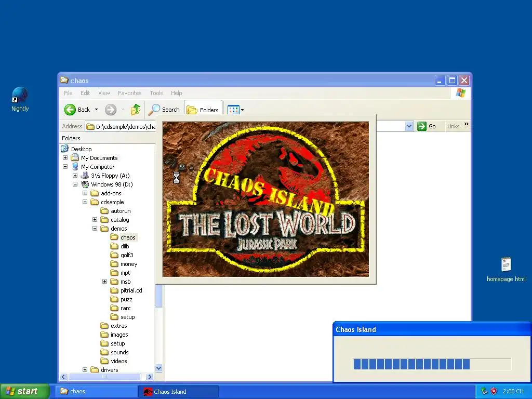Click the Windows flag logo in explorer
The height and width of the screenshot is (399, 532).
click(x=461, y=93)
